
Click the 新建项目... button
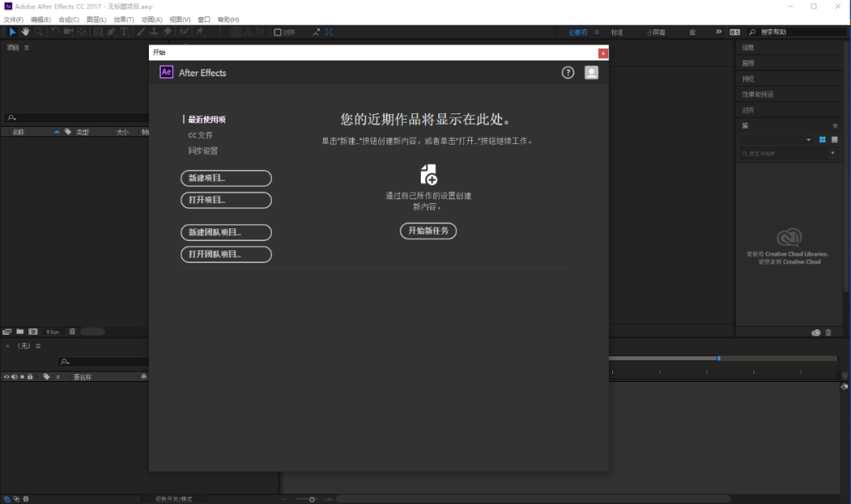click(226, 178)
